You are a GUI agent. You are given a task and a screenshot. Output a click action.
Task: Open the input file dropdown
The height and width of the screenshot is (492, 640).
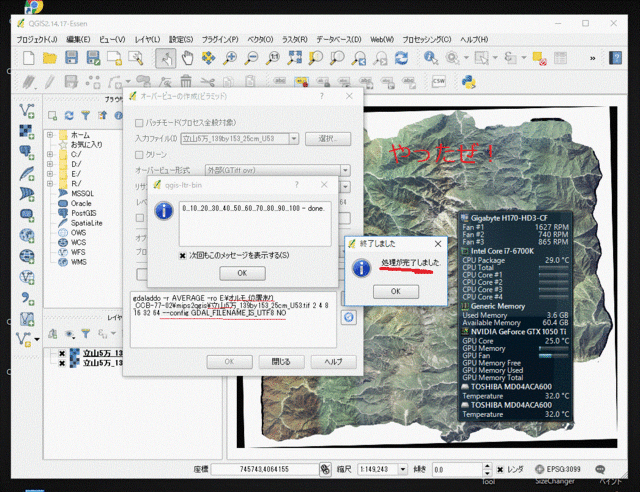click(294, 139)
